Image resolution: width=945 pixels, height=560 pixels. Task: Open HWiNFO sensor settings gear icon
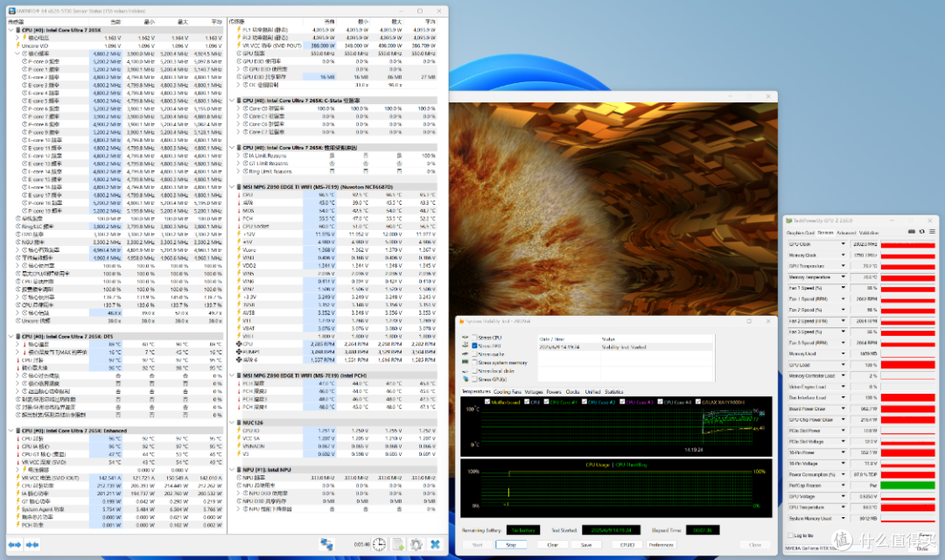point(416,544)
